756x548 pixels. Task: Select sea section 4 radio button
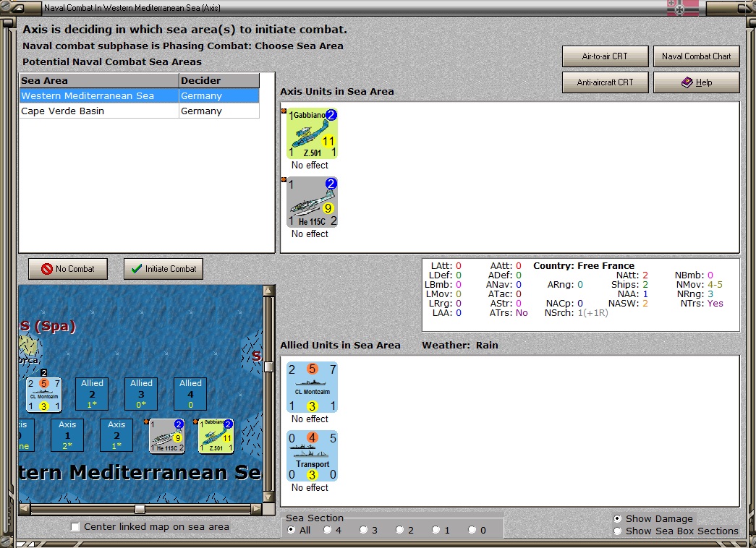pyautogui.click(x=328, y=530)
